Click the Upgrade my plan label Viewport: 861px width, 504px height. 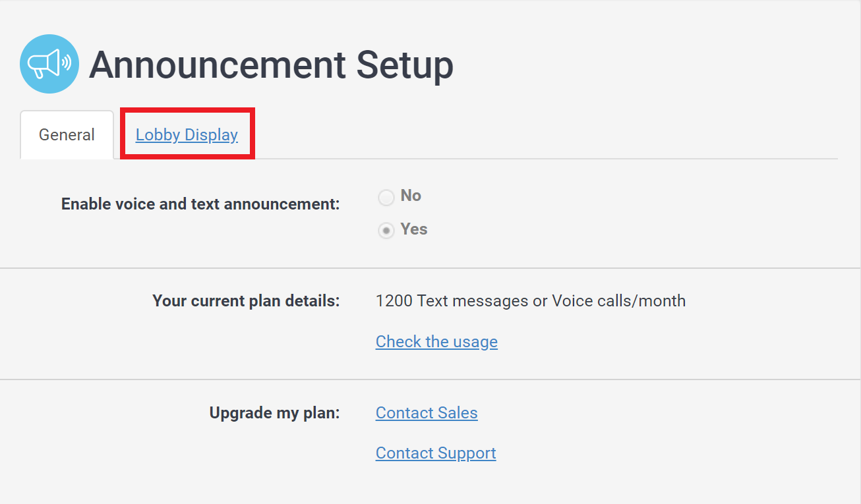point(274,413)
